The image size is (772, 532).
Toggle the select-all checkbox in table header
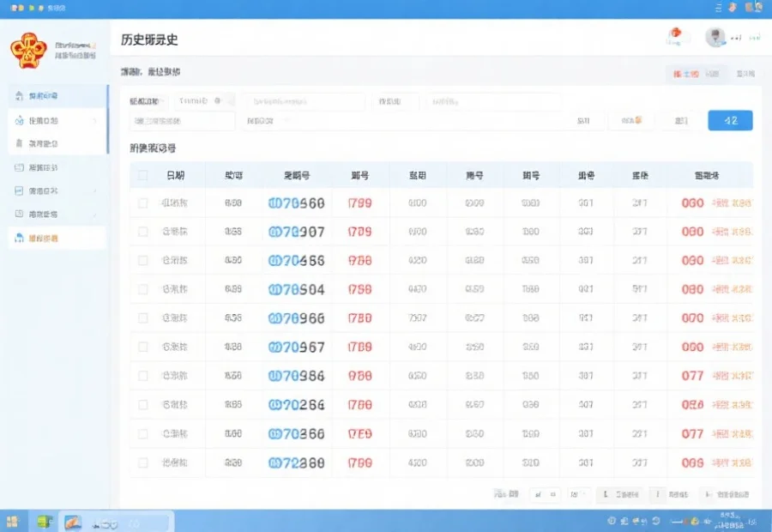[143, 176]
